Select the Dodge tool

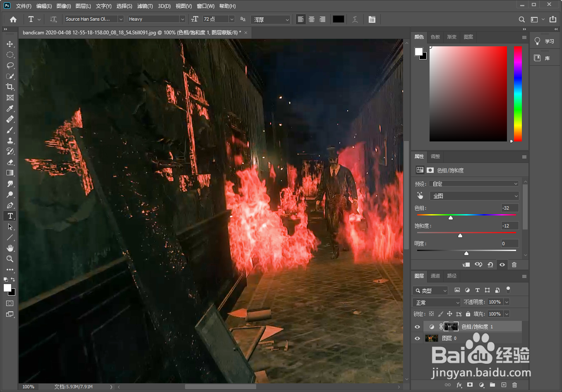point(10,194)
